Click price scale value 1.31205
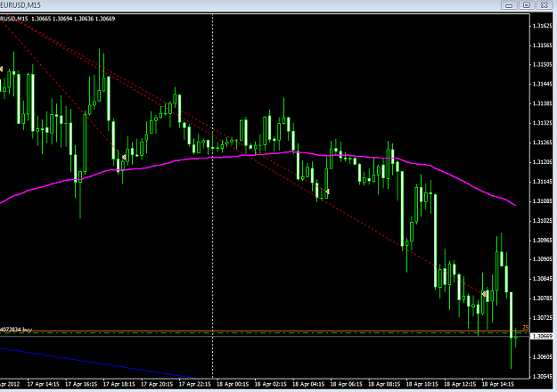557x392 pixels. [x=543, y=162]
